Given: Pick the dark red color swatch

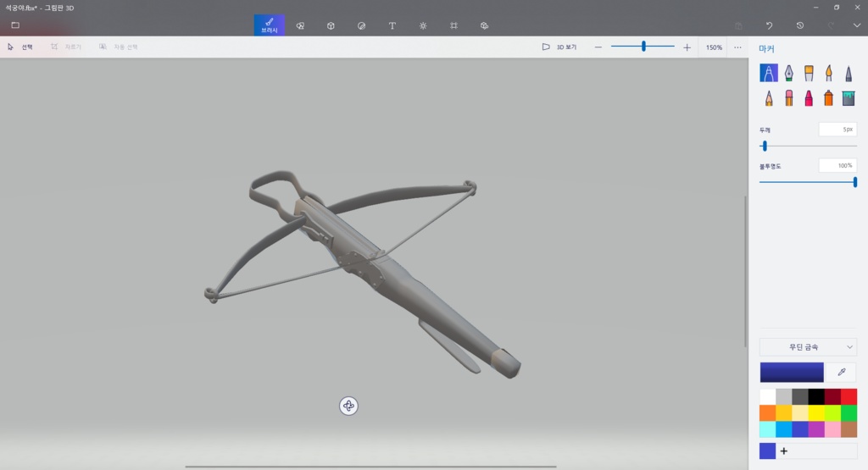Looking at the screenshot, I should 832,396.
